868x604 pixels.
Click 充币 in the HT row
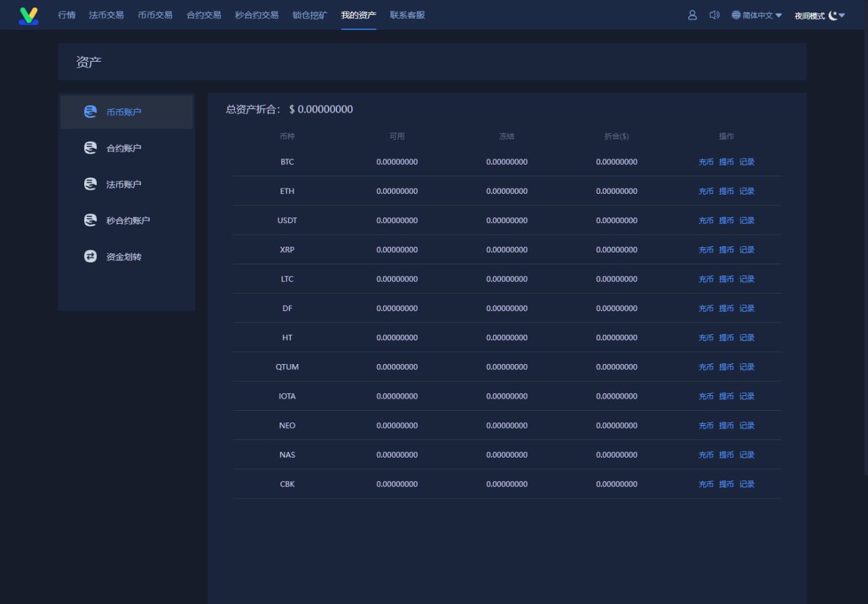[706, 338]
